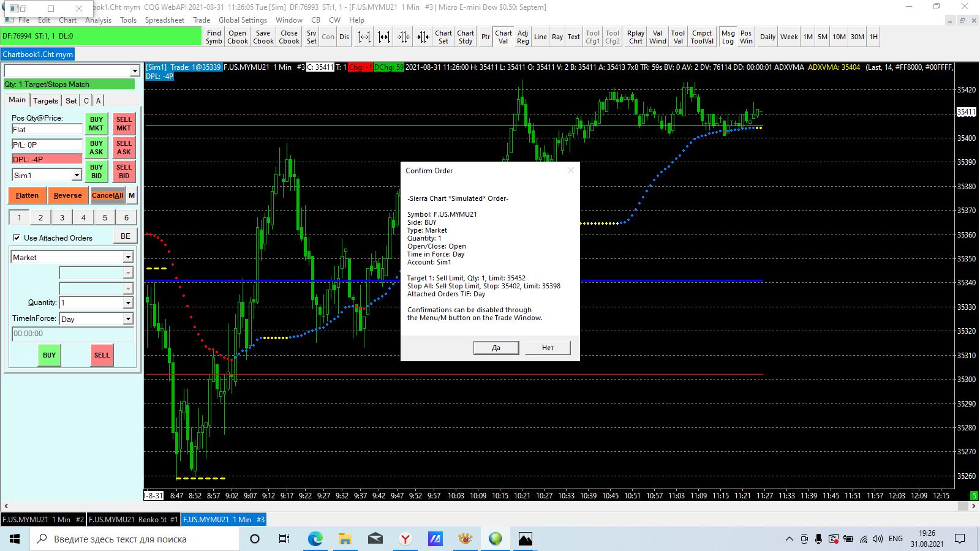Switch to the Targets tab
Image resolution: width=980 pixels, height=551 pixels.
[45, 100]
